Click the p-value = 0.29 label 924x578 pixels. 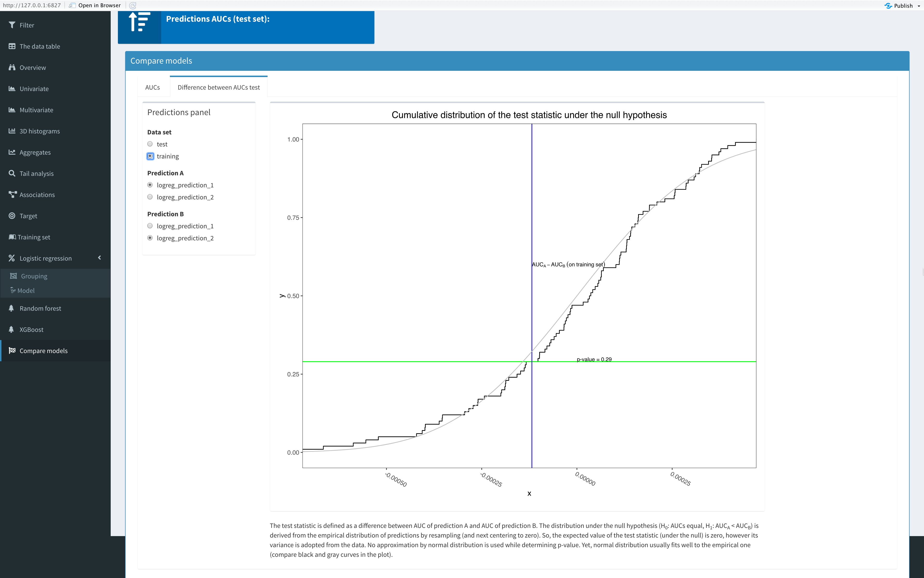(594, 359)
